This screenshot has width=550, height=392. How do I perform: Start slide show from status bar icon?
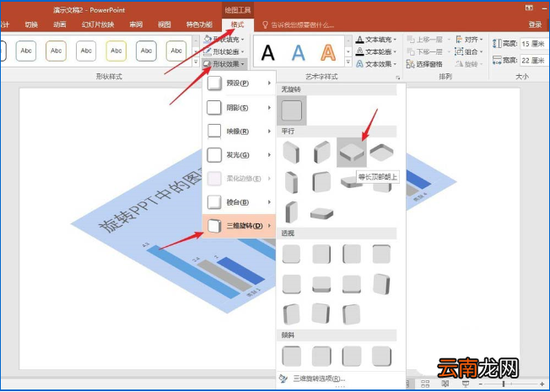(x=466, y=384)
